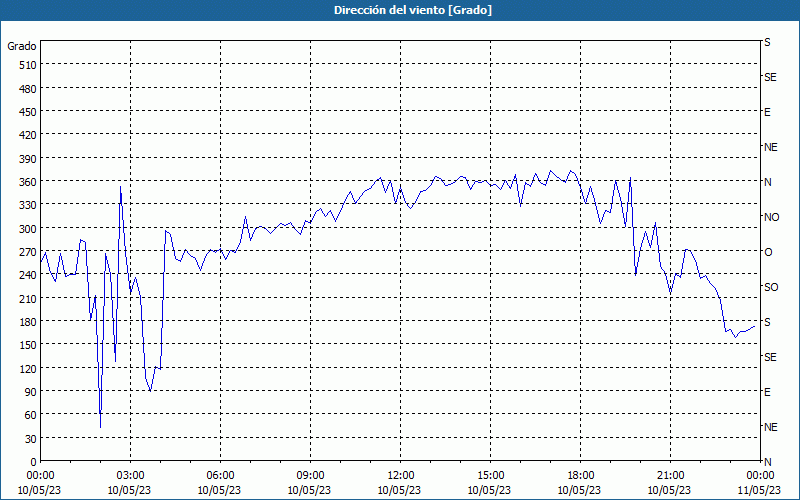Select the 60 y-axis tick label
This screenshot has width=800, height=500.
coord(31,415)
